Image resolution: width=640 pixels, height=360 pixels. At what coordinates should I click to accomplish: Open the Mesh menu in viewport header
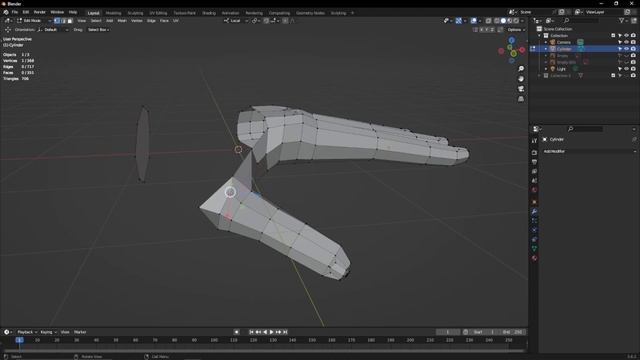point(122,21)
